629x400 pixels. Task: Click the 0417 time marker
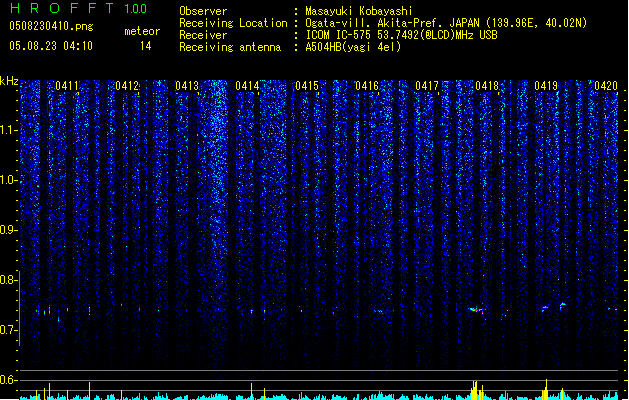[x=427, y=86]
